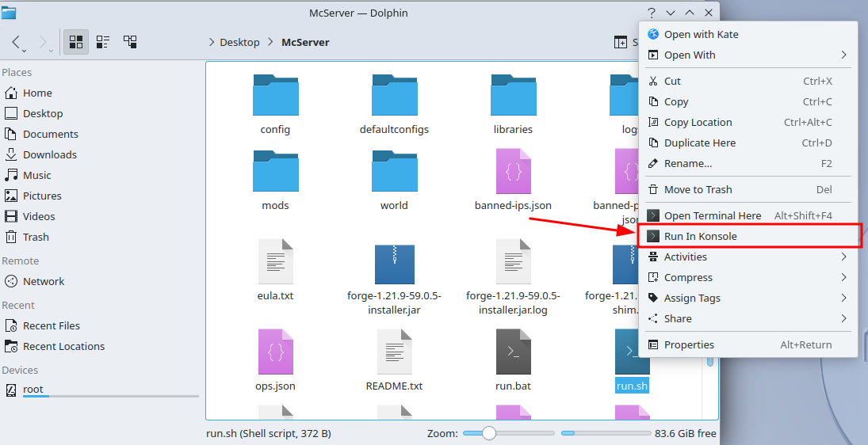868x445 pixels.
Task: Open the run.bat file icon
Action: point(513,352)
